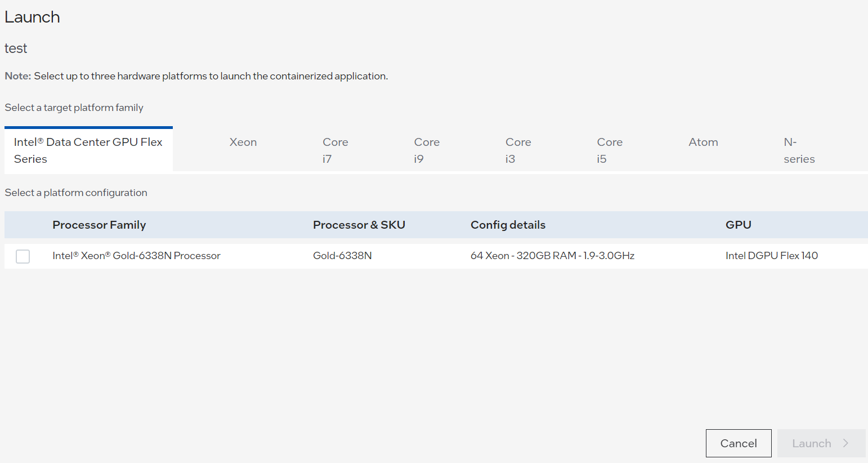Click the Cancel button
868x463 pixels.
(739, 443)
